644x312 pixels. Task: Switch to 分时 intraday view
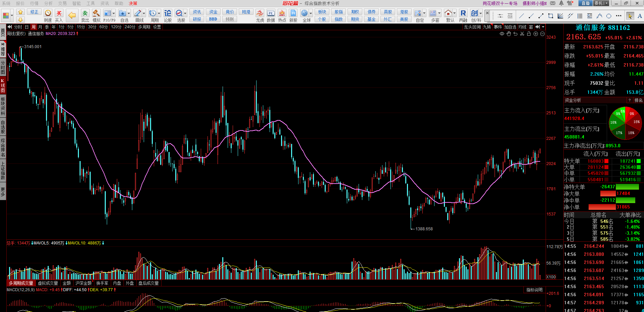point(18,27)
